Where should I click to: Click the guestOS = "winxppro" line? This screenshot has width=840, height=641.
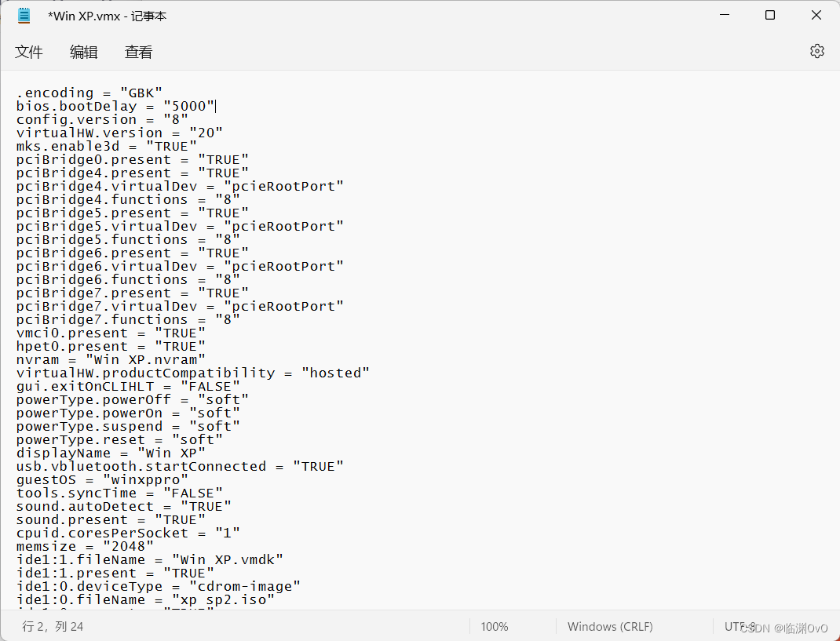point(102,480)
